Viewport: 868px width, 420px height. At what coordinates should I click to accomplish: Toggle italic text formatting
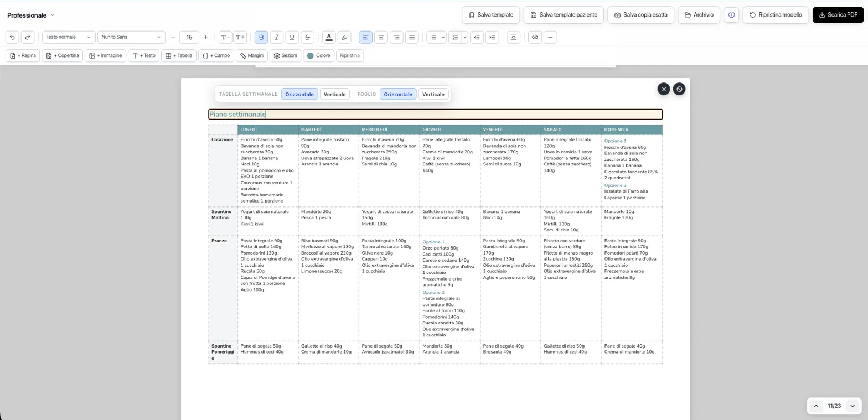[277, 37]
